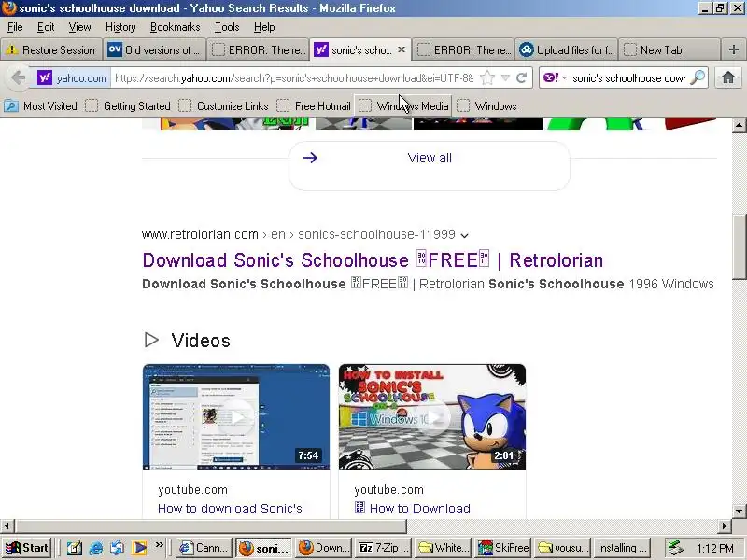Switch to the New Tab tab

tap(669, 49)
